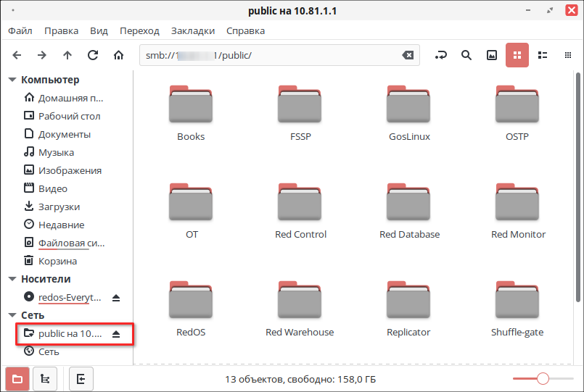The height and width of the screenshot is (392, 584).
Task: Open Файловая система in sidebar
Action: point(64,243)
